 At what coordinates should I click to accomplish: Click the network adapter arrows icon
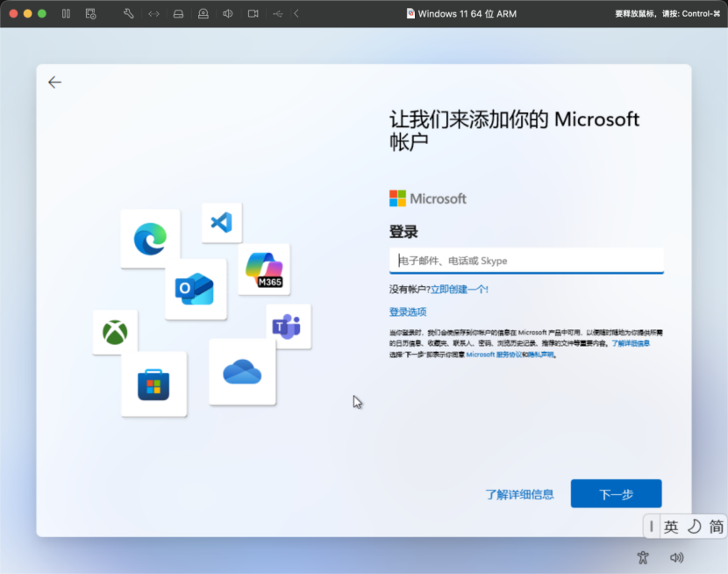(x=153, y=13)
